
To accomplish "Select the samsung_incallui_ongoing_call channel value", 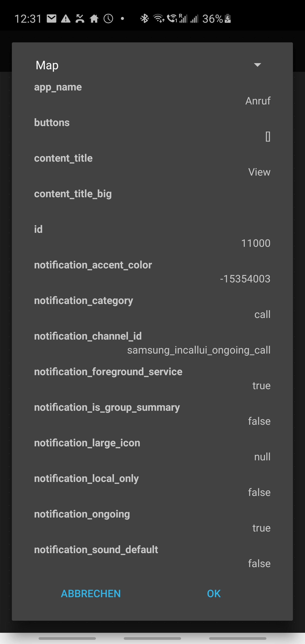I will click(x=152, y=343).
